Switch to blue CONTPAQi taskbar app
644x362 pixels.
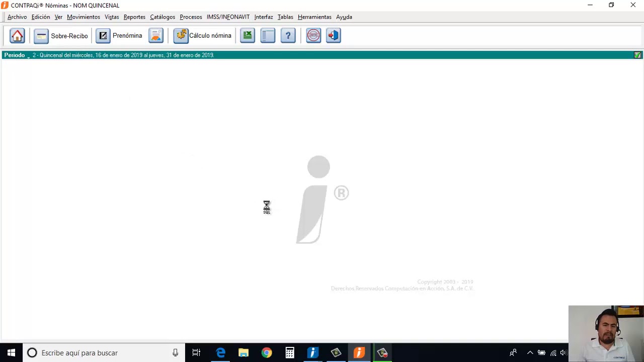click(313, 353)
